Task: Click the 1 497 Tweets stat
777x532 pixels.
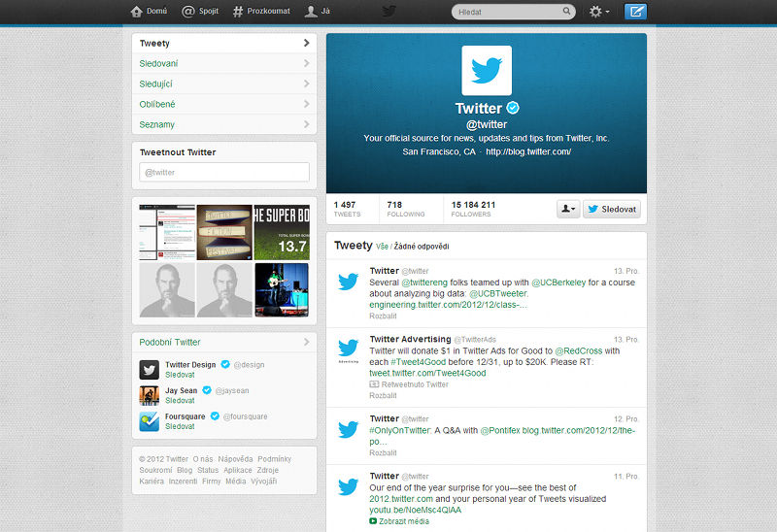Action: click(x=347, y=209)
